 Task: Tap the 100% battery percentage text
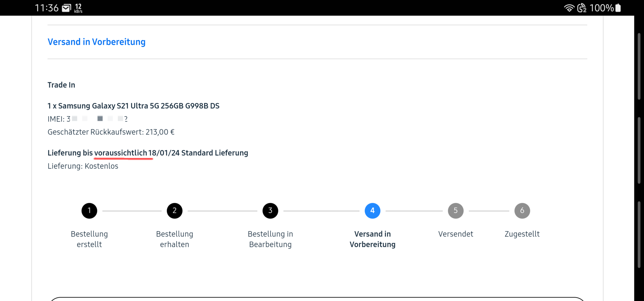click(x=601, y=8)
